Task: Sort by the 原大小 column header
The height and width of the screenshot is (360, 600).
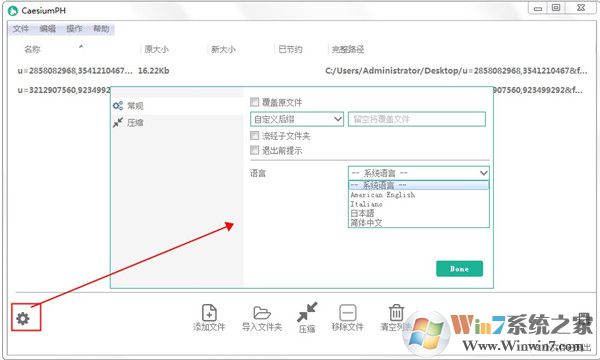Action: pos(157,49)
